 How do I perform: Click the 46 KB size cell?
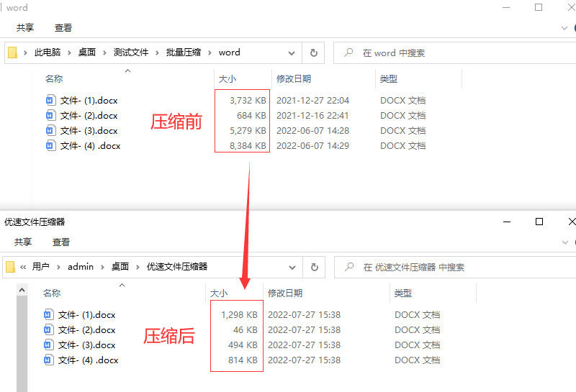pyautogui.click(x=246, y=329)
